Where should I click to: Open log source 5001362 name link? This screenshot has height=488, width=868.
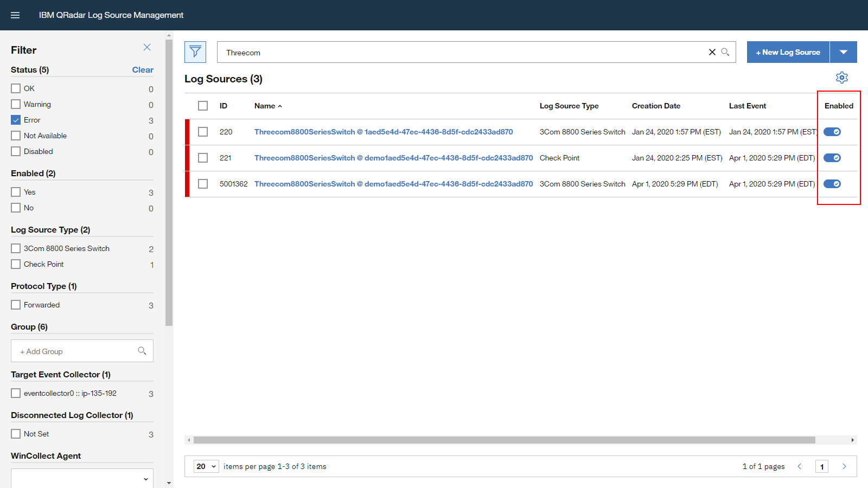393,184
